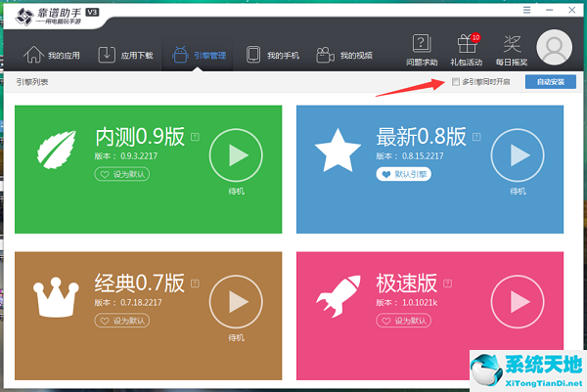The height and width of the screenshot is (392, 587).
Task: Click version text 1.0.1021k
Action: pyautogui.click(x=420, y=303)
